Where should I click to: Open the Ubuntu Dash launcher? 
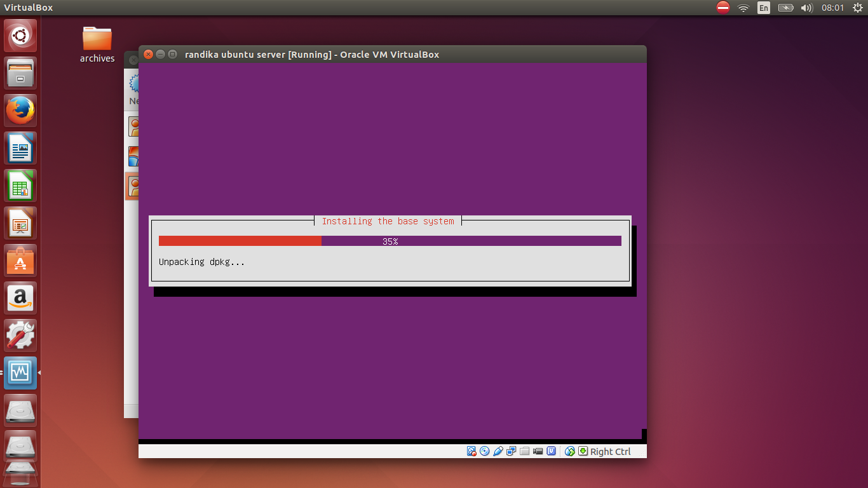click(x=20, y=36)
